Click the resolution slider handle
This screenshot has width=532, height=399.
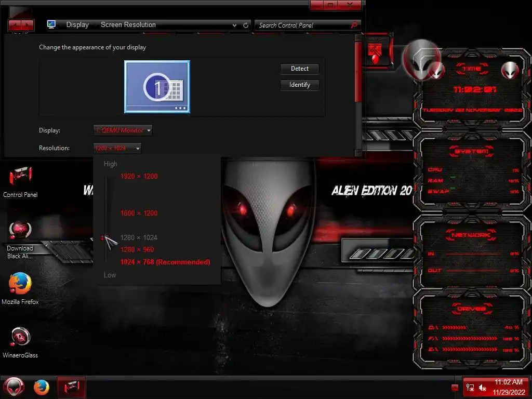pos(105,238)
